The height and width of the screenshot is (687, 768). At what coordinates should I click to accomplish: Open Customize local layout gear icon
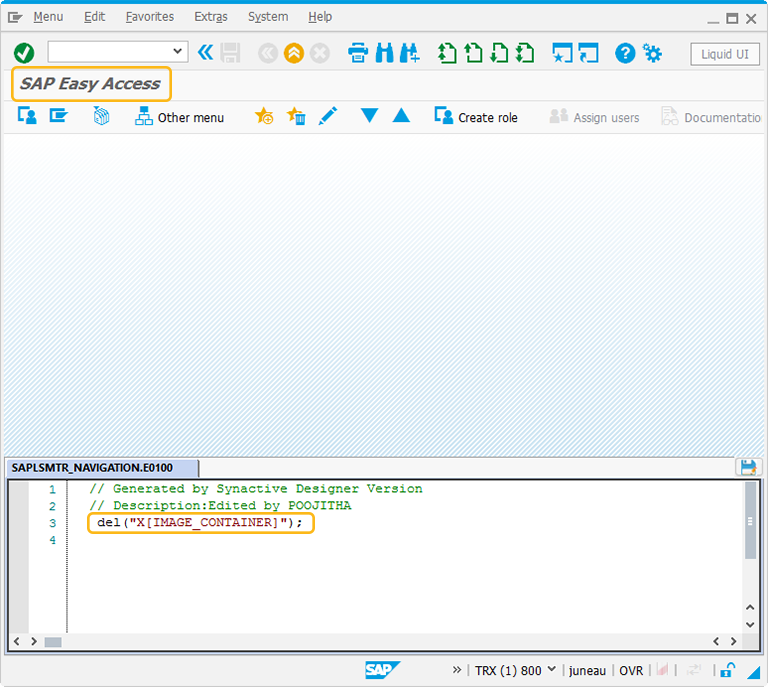[652, 53]
